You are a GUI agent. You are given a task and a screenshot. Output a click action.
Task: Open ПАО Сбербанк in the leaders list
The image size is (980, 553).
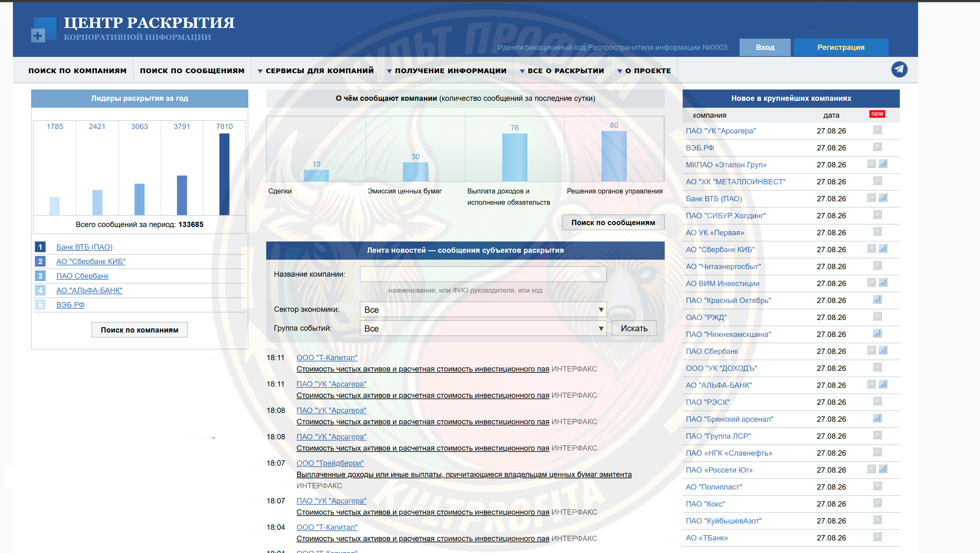[82, 276]
